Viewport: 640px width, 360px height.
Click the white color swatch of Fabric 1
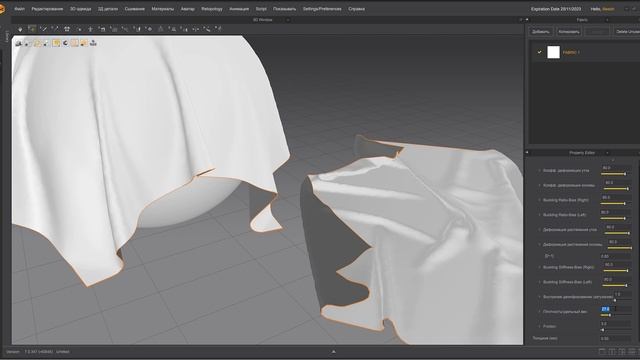click(553, 52)
